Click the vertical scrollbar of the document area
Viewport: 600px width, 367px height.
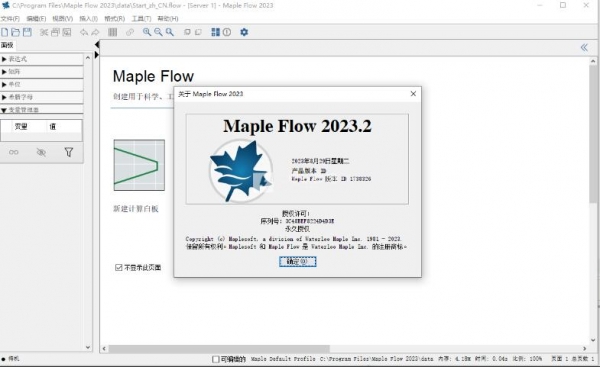[x=593, y=134]
